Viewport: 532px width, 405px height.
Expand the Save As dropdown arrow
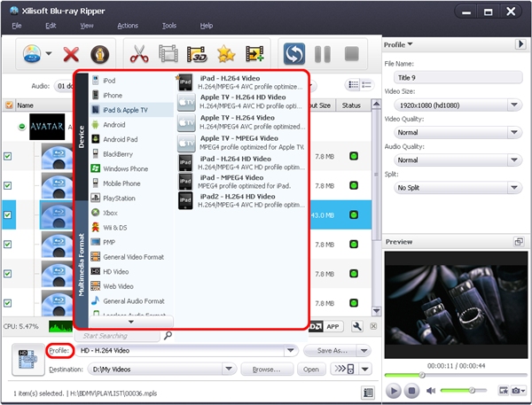click(364, 350)
